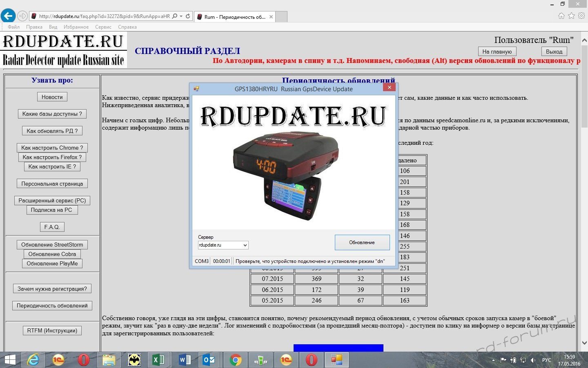Viewport: 588px width, 368px height.
Task: Click the Обновление button in dialog
Action: coord(362,242)
